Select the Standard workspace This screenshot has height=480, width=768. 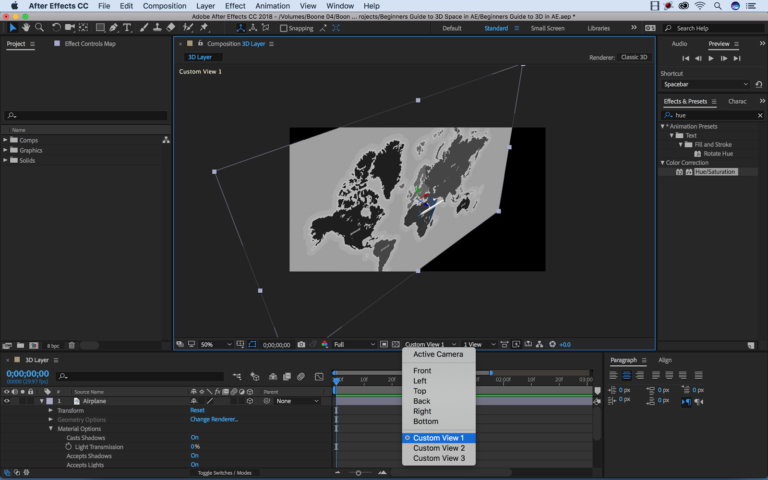tap(496, 28)
